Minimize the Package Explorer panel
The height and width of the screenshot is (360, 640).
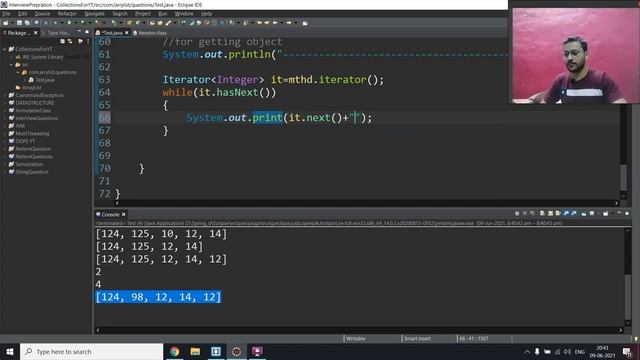pos(79,31)
